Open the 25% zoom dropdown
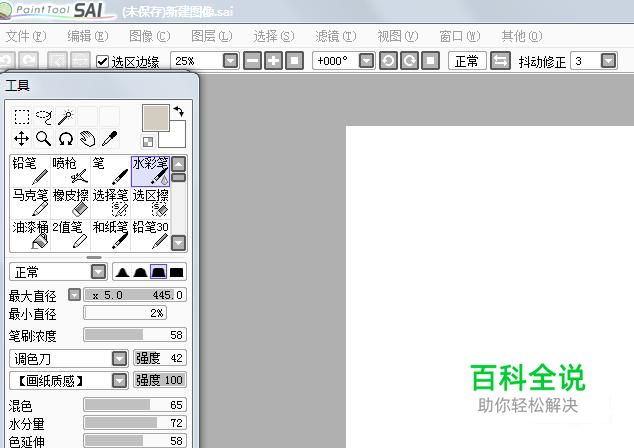The width and height of the screenshot is (634, 448). (230, 61)
